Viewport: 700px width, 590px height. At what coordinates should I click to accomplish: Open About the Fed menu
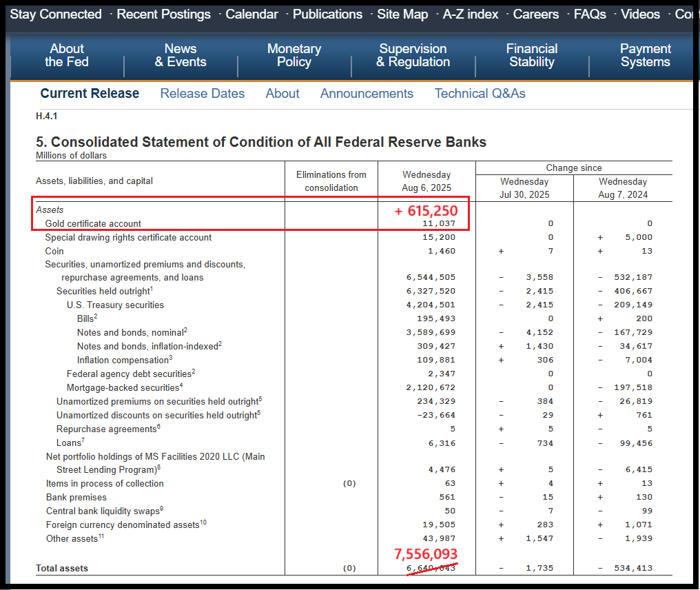[67, 55]
